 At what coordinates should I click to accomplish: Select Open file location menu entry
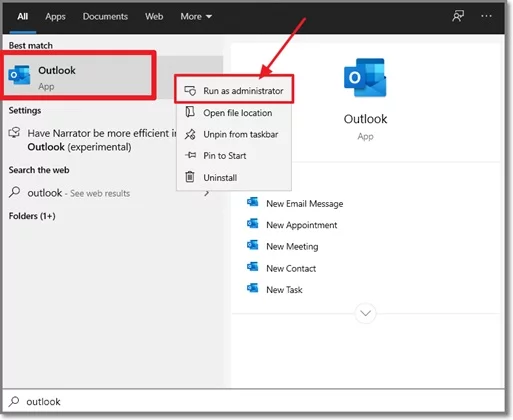[234, 113]
